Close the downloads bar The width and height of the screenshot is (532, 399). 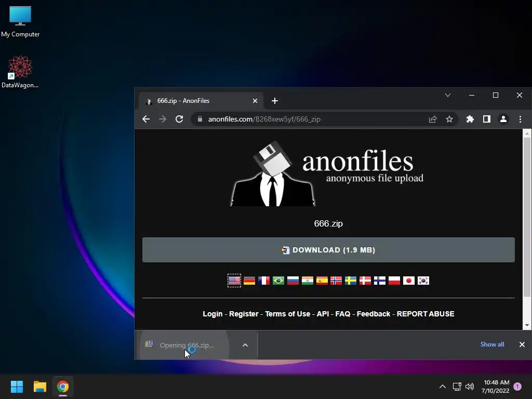pyautogui.click(x=522, y=345)
